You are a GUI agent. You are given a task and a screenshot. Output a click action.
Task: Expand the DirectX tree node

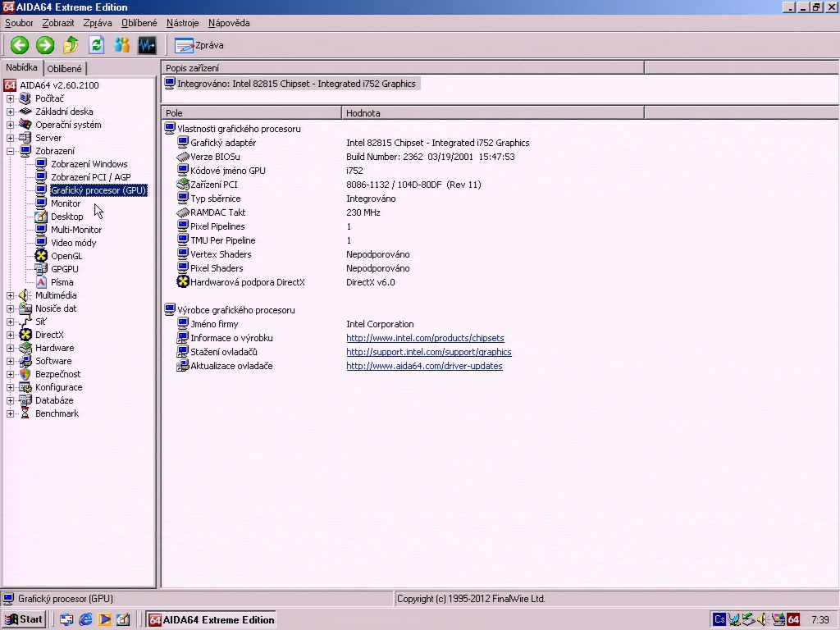coord(10,335)
